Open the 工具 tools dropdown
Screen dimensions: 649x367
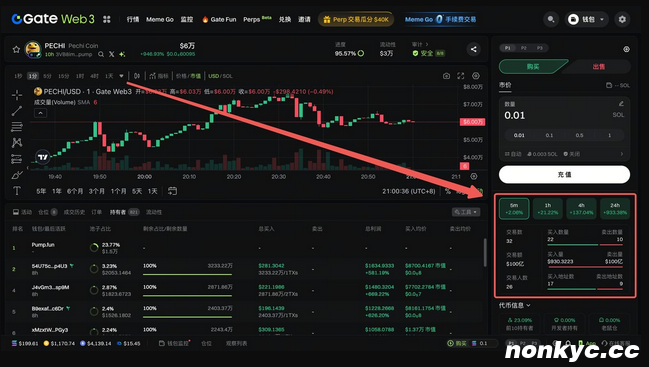pyautogui.click(x=466, y=212)
